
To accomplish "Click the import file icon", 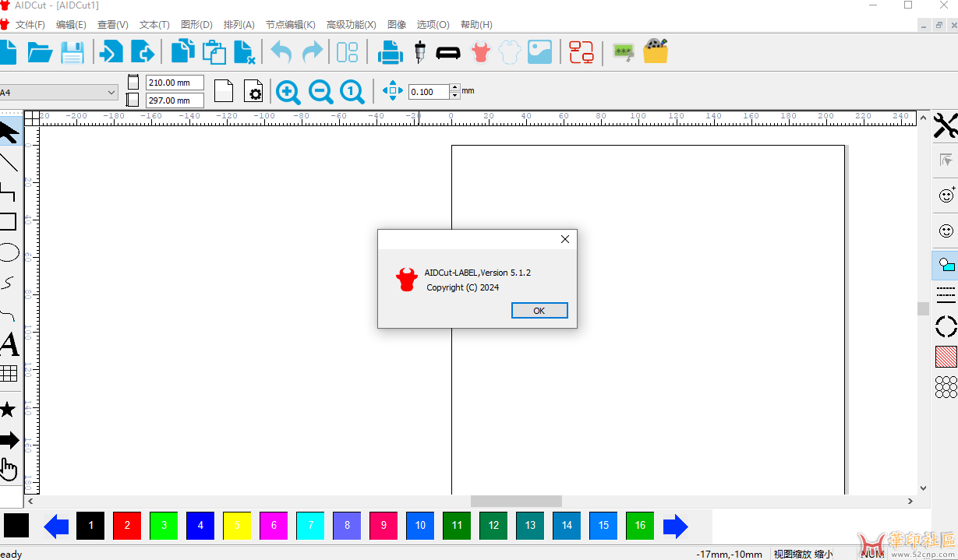I will [111, 52].
